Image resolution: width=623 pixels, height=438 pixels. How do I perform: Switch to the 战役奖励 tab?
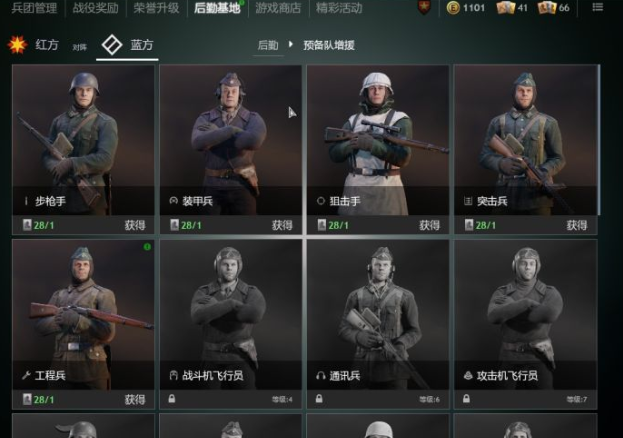pyautogui.click(x=95, y=8)
